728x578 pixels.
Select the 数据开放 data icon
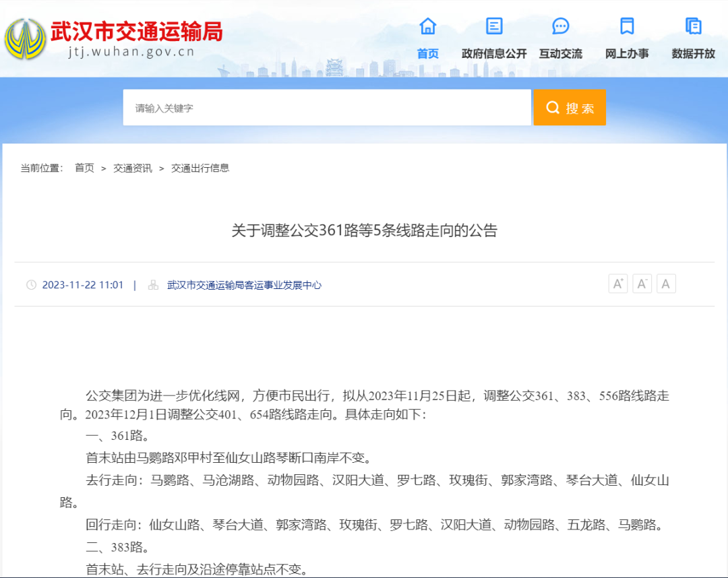(693, 27)
